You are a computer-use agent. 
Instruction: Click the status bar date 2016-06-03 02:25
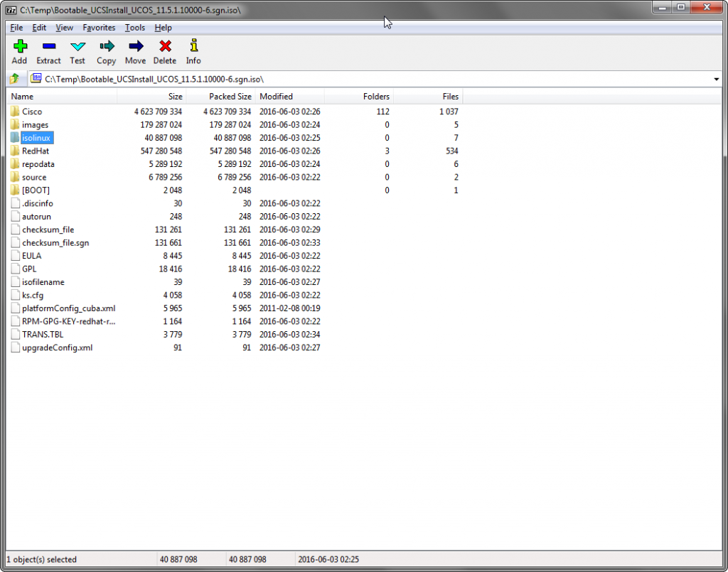(328, 559)
